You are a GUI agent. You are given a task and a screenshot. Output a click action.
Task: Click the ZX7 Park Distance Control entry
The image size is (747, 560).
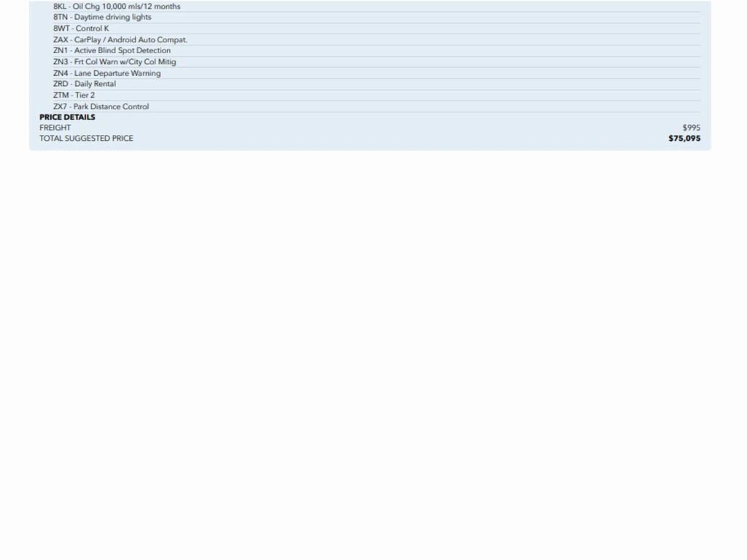tap(101, 106)
